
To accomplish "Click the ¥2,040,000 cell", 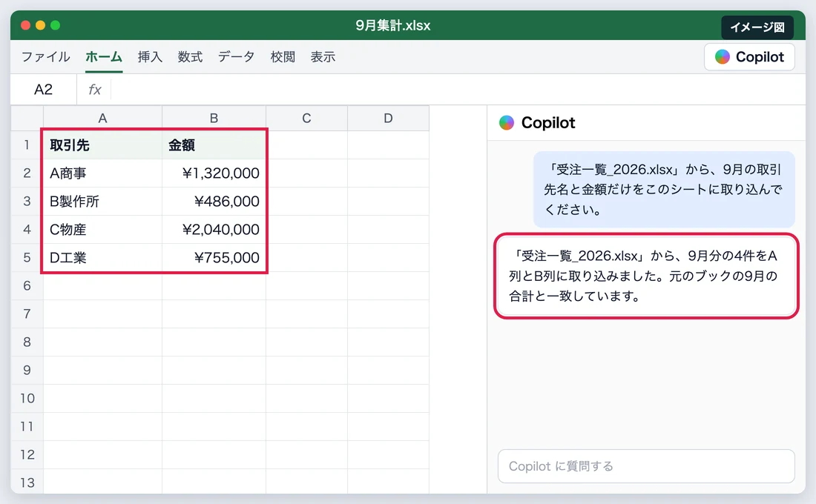I will pyautogui.click(x=214, y=229).
